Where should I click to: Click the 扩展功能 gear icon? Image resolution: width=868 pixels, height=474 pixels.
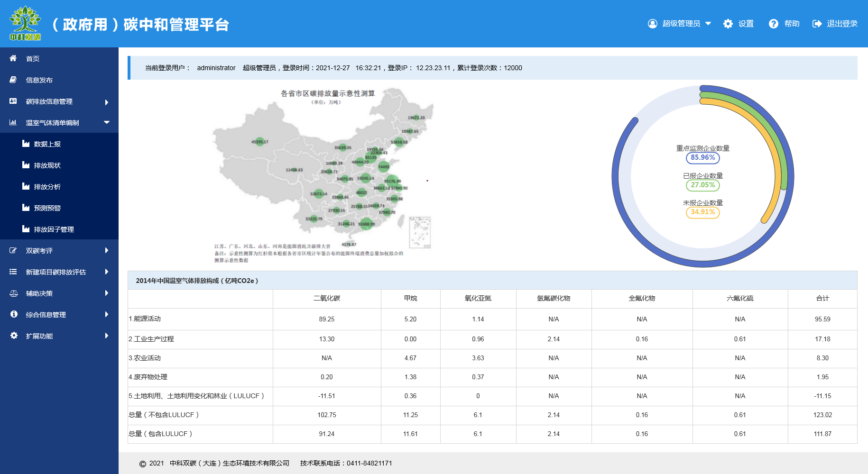(14, 336)
